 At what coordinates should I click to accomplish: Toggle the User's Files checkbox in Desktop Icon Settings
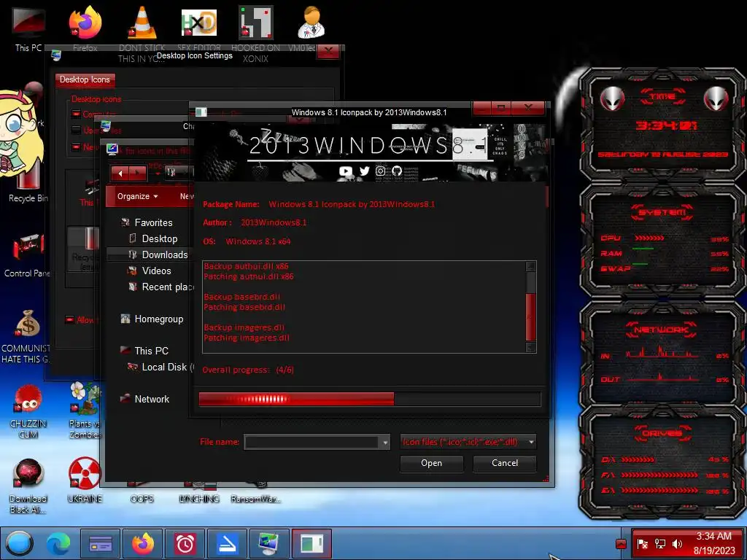(76, 130)
